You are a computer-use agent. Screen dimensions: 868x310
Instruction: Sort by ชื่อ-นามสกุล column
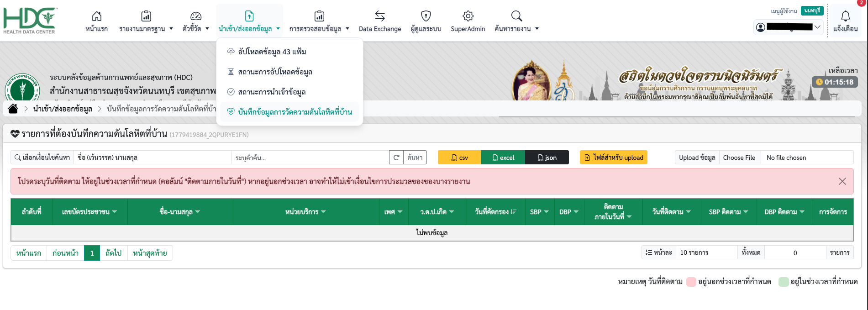pyautogui.click(x=180, y=212)
